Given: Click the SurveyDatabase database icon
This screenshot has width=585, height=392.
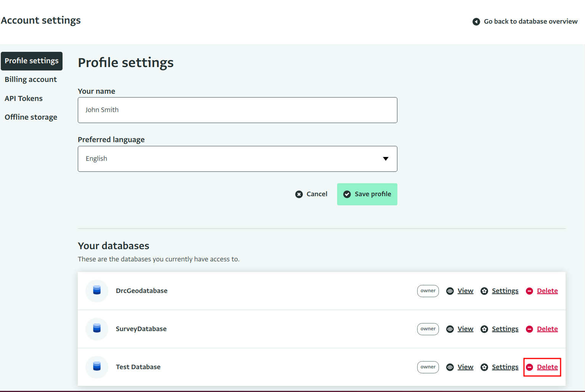Looking at the screenshot, I should (x=97, y=329).
